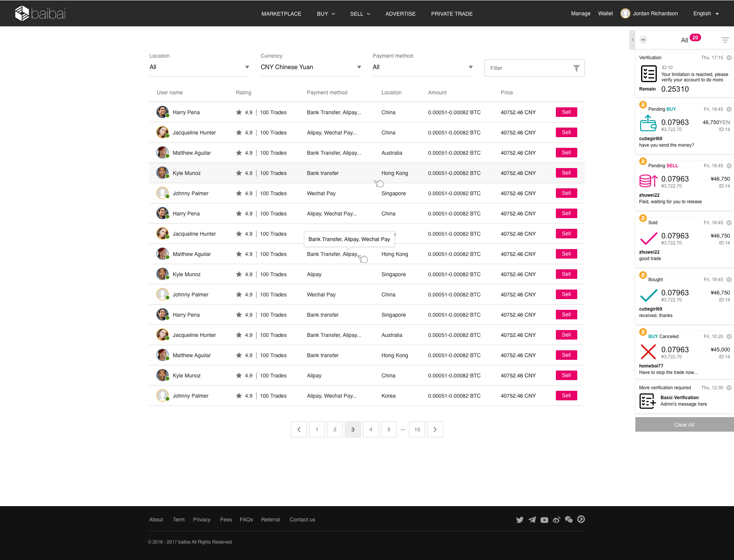The height and width of the screenshot is (560, 734).
Task: Click the filter funnel icon
Action: click(x=576, y=68)
